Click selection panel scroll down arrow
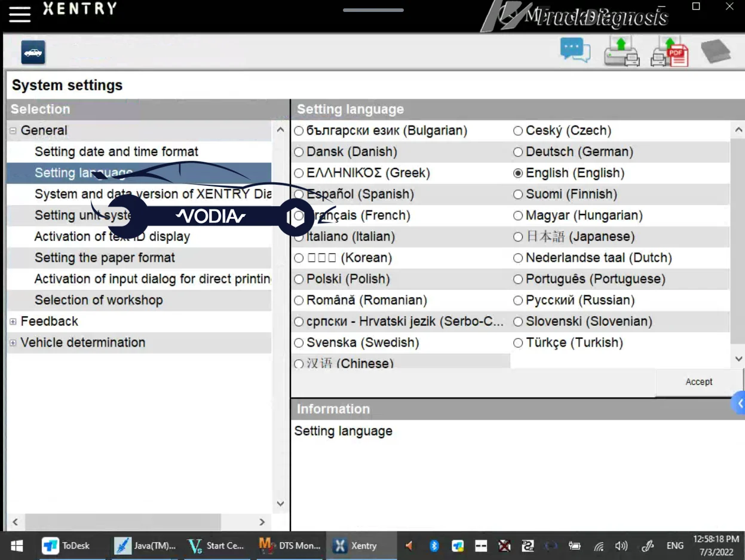This screenshot has height=560, width=745. tap(280, 504)
